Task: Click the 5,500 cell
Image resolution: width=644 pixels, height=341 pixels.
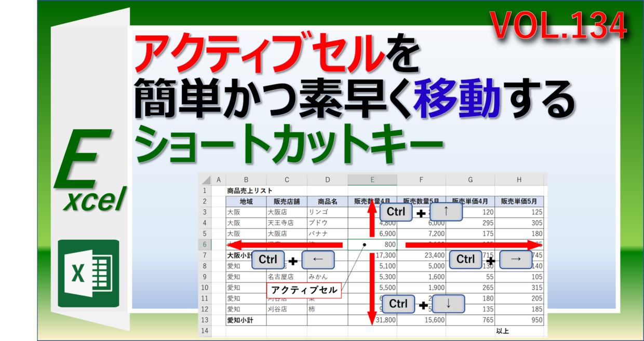Action: click(372, 288)
